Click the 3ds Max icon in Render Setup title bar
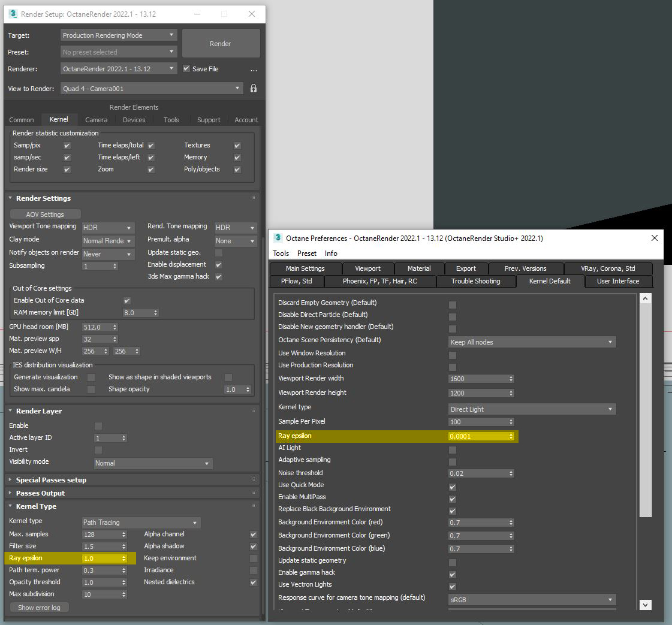This screenshot has height=625, width=672. click(x=13, y=14)
